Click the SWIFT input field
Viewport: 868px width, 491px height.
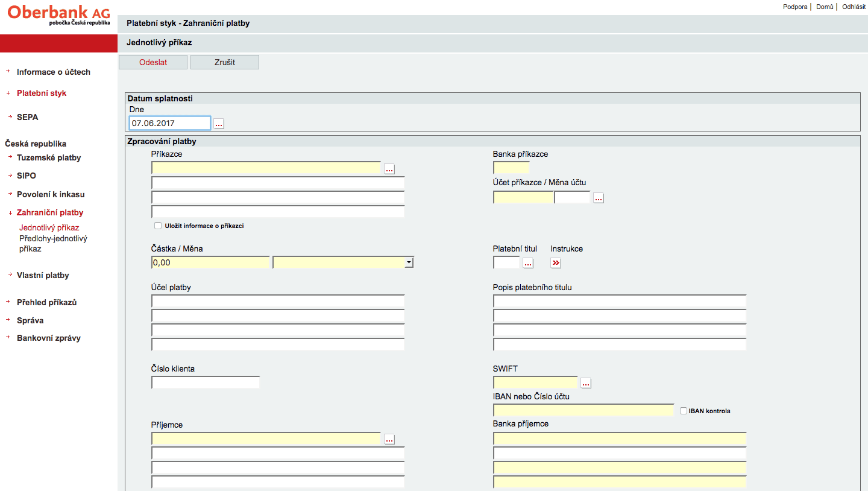pos(535,382)
